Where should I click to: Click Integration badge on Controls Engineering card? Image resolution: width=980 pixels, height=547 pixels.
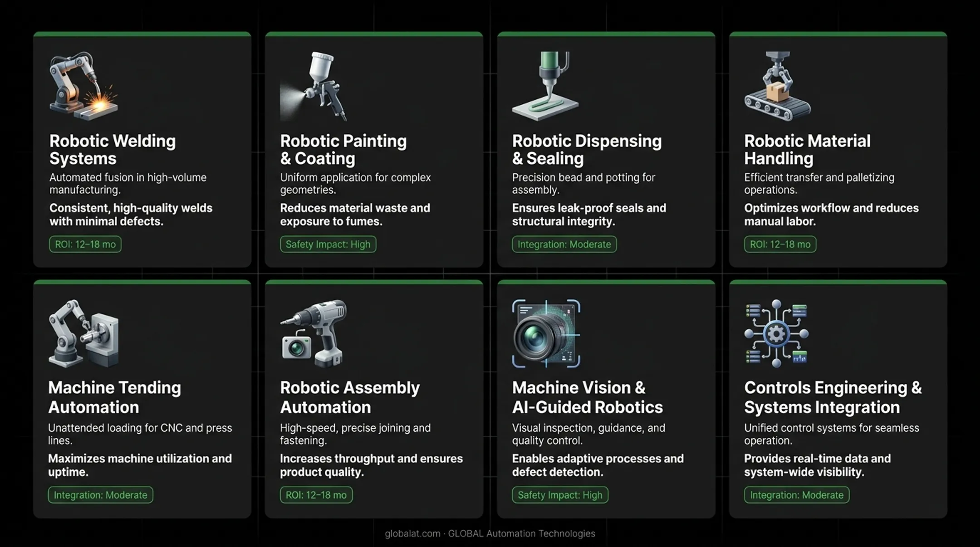coord(797,495)
